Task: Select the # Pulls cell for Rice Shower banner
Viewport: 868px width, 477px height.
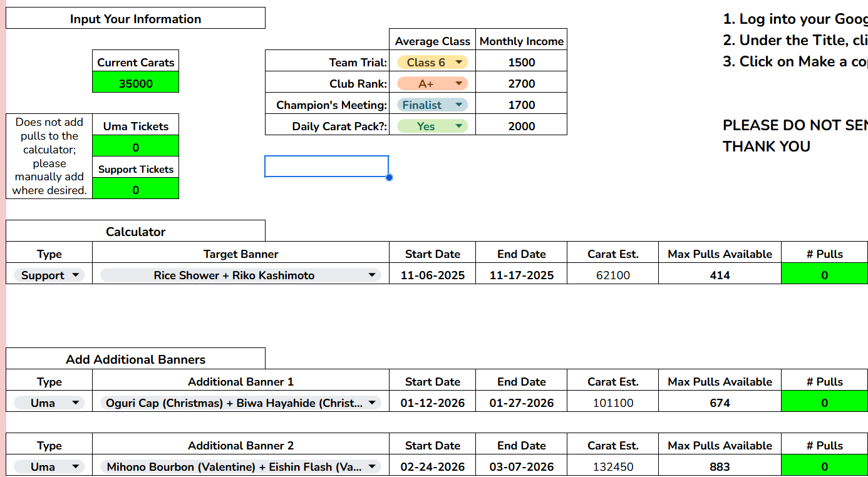Action: tap(825, 274)
